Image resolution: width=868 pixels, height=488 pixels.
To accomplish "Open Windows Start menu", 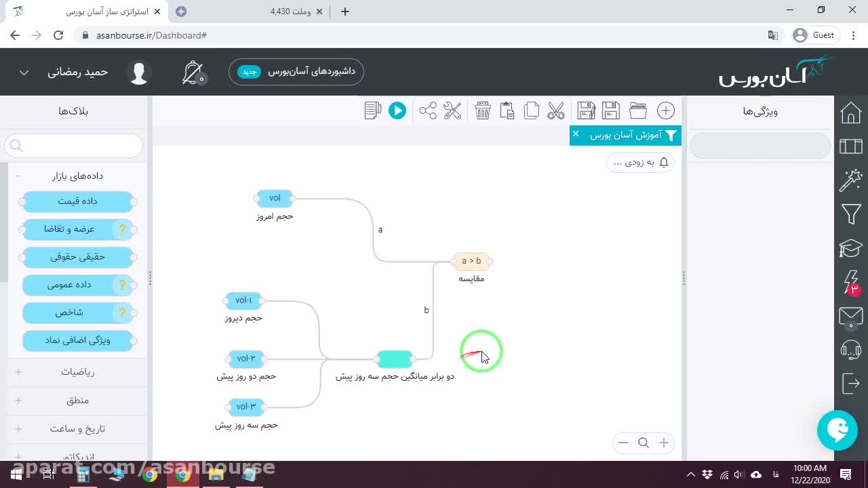I will [x=16, y=474].
